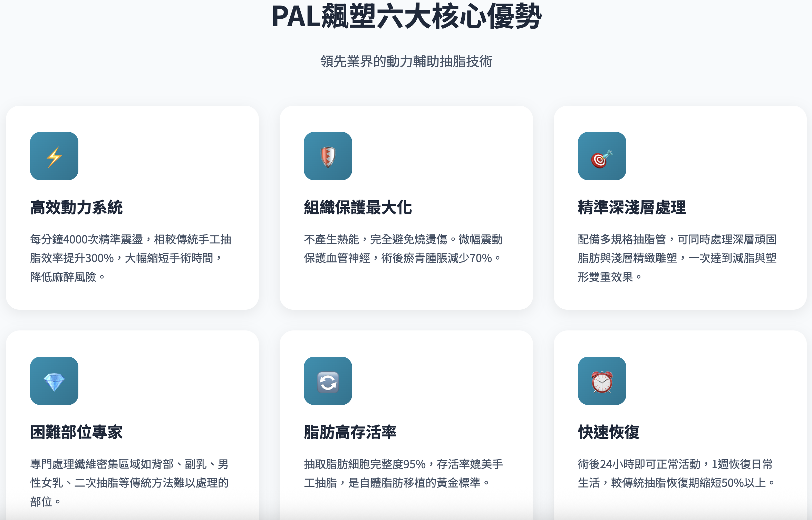Click the shield icon
Screen dimensions: 812x520
point(328,156)
